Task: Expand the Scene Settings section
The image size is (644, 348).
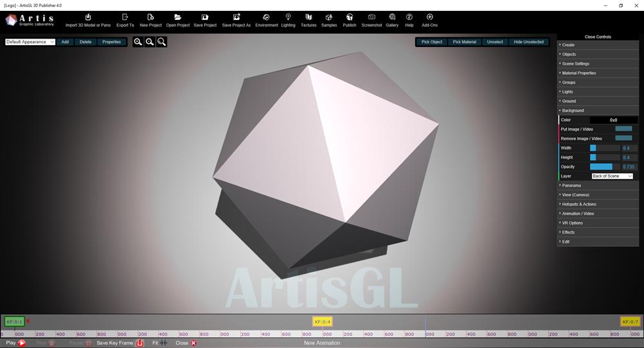Action: 598,64
